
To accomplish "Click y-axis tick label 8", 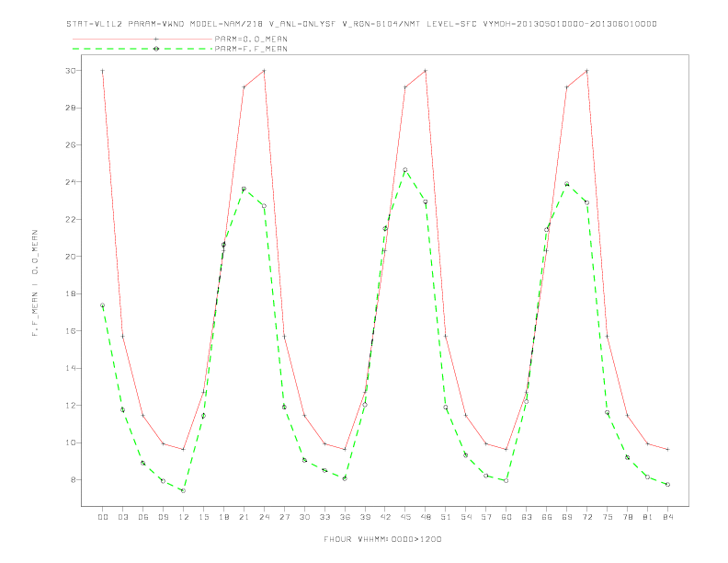I will (x=74, y=480).
